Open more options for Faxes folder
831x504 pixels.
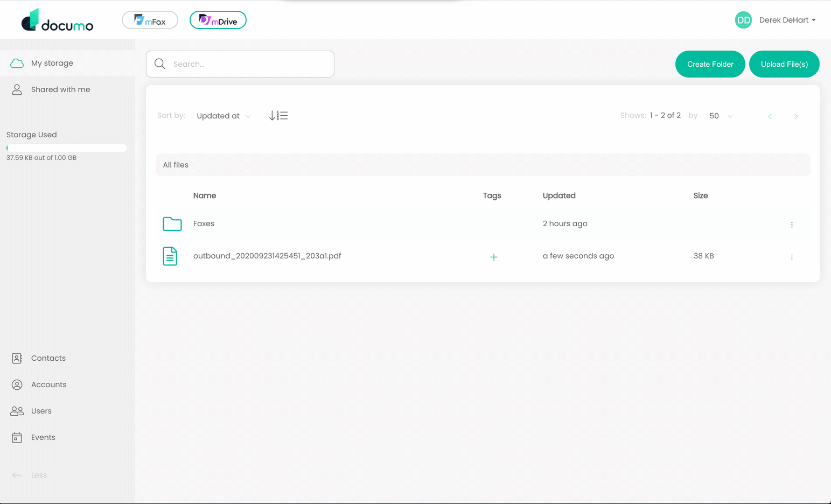tap(792, 225)
